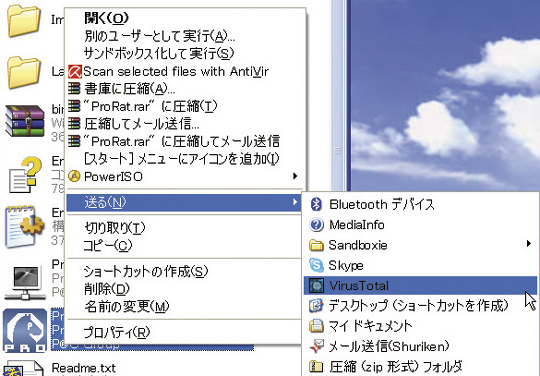Select the top yellow folder icon

click(x=24, y=21)
